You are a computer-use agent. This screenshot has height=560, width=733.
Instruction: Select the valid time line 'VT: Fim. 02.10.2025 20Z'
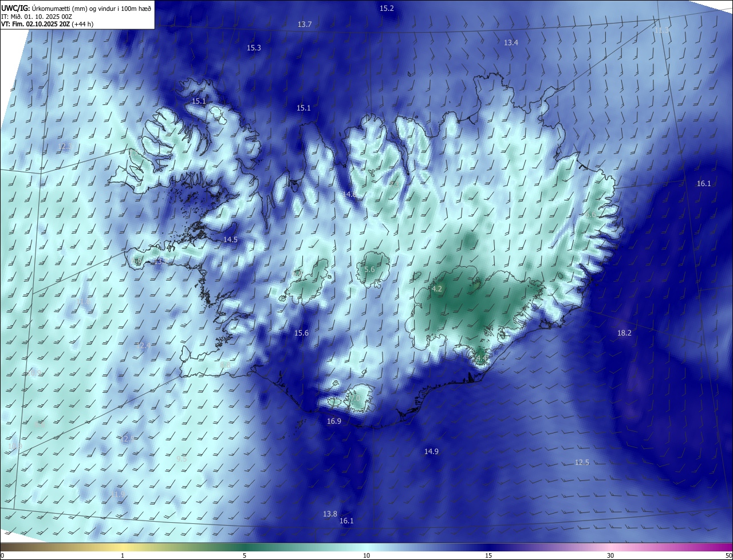pos(47,24)
